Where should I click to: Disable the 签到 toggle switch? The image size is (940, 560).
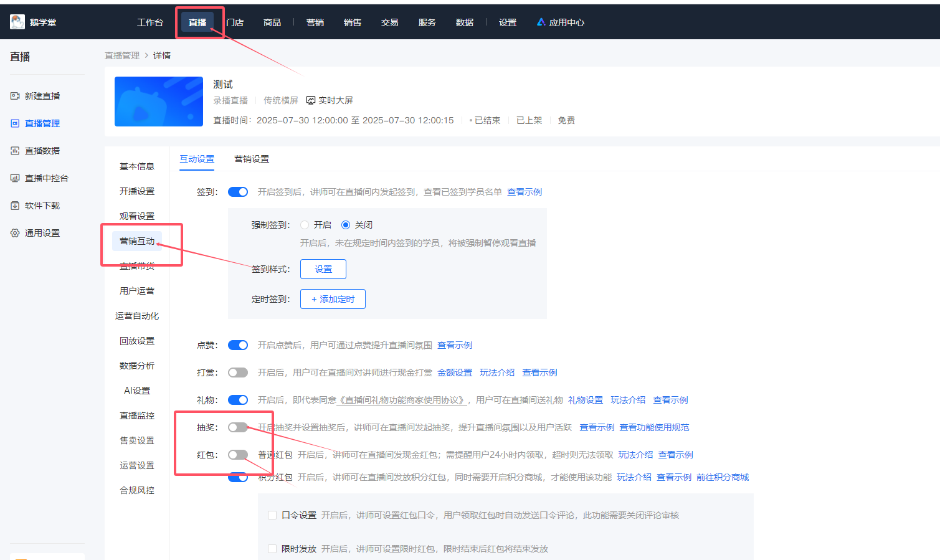coord(238,192)
